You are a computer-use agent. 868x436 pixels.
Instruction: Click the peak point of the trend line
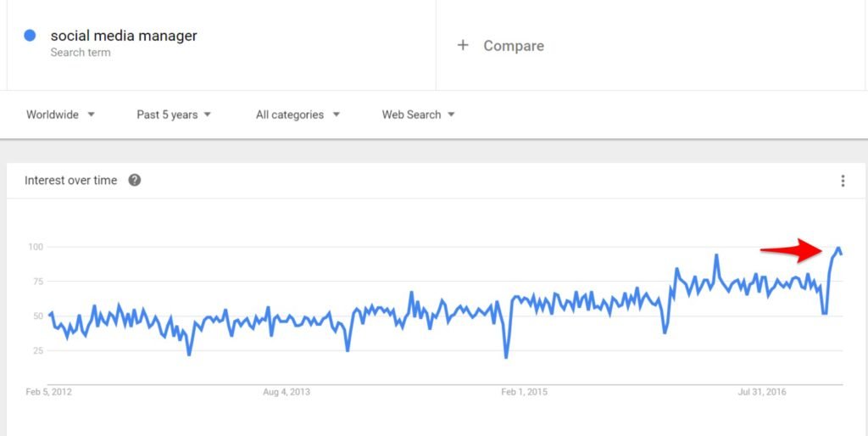point(838,248)
